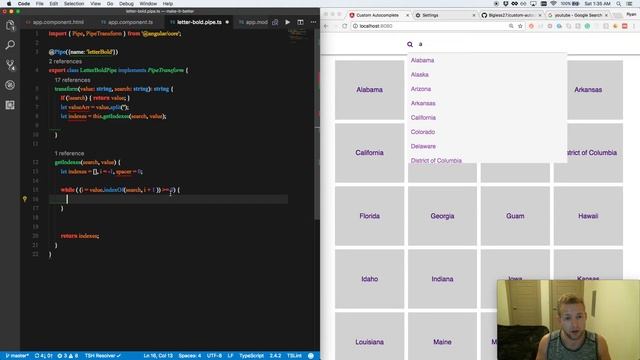Click the Hawaii state card

(x=588, y=216)
